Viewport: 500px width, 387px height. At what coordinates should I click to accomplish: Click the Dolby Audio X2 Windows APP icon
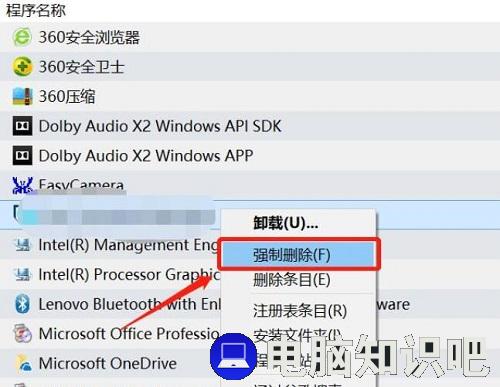[22, 155]
